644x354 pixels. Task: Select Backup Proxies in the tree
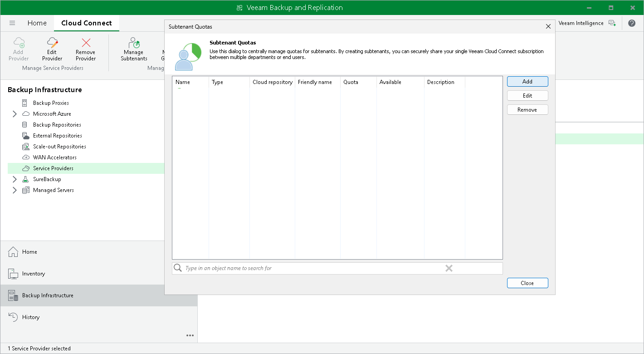(x=51, y=103)
